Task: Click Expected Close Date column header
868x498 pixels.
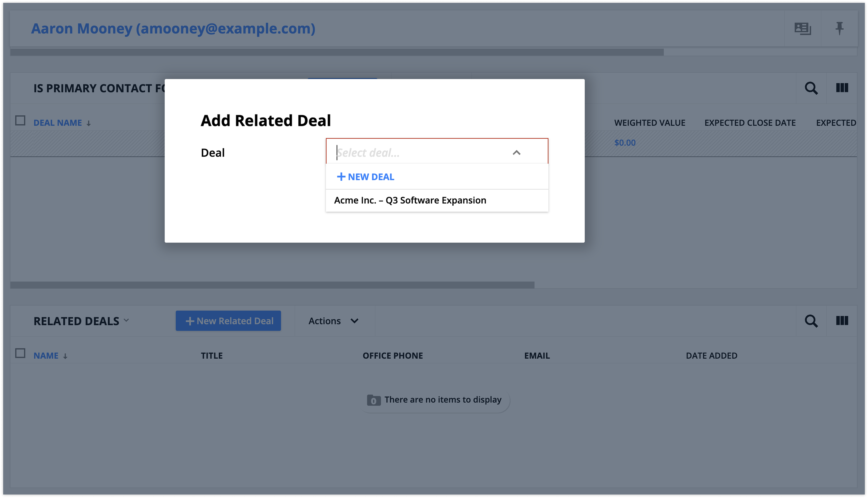Action: click(750, 123)
